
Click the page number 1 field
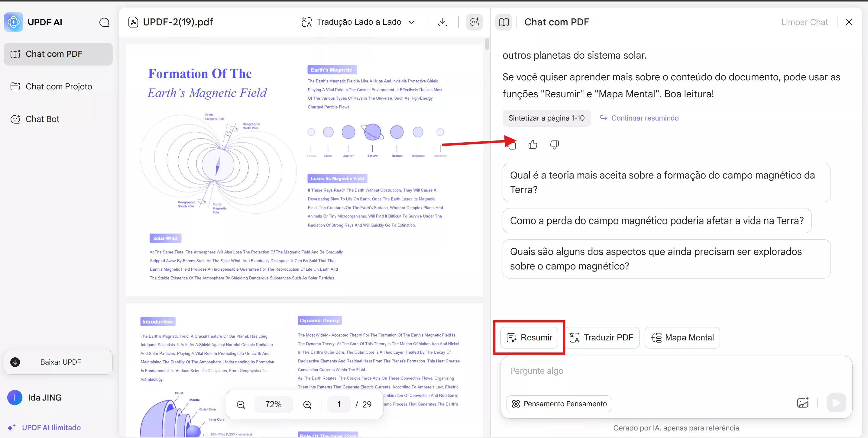click(x=338, y=404)
